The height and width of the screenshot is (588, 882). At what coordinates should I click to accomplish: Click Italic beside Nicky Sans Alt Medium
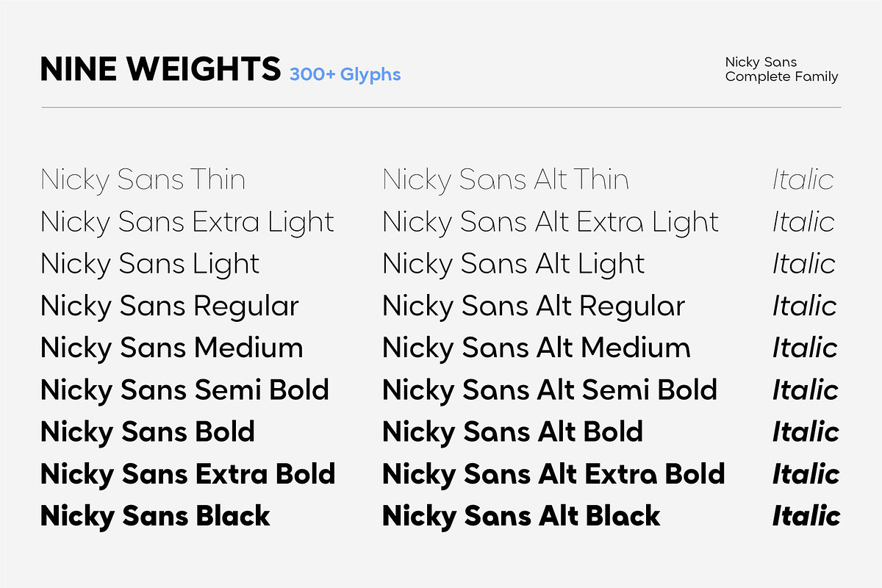[x=805, y=348]
